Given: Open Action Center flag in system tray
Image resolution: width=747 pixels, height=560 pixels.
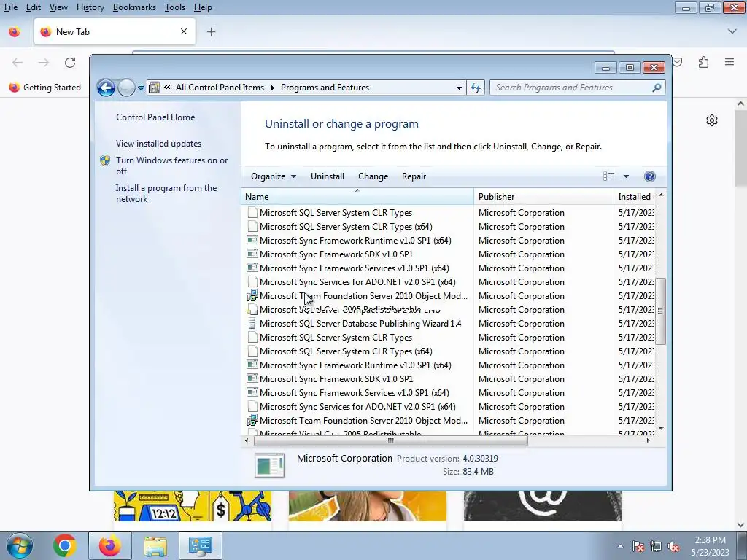Looking at the screenshot, I should pos(638,546).
